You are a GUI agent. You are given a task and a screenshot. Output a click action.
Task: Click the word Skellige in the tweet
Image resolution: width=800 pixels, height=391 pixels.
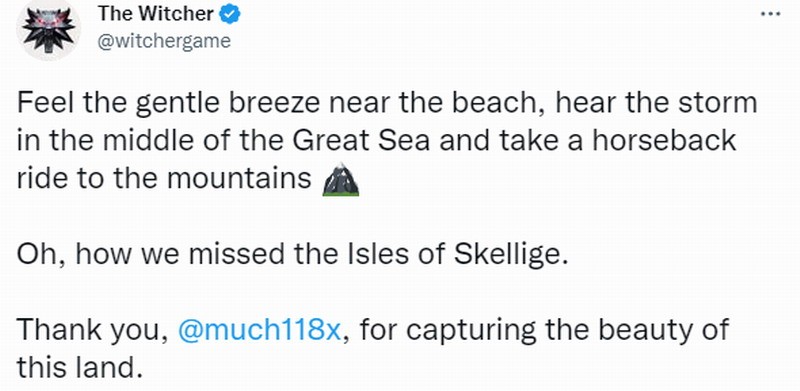[511, 255]
